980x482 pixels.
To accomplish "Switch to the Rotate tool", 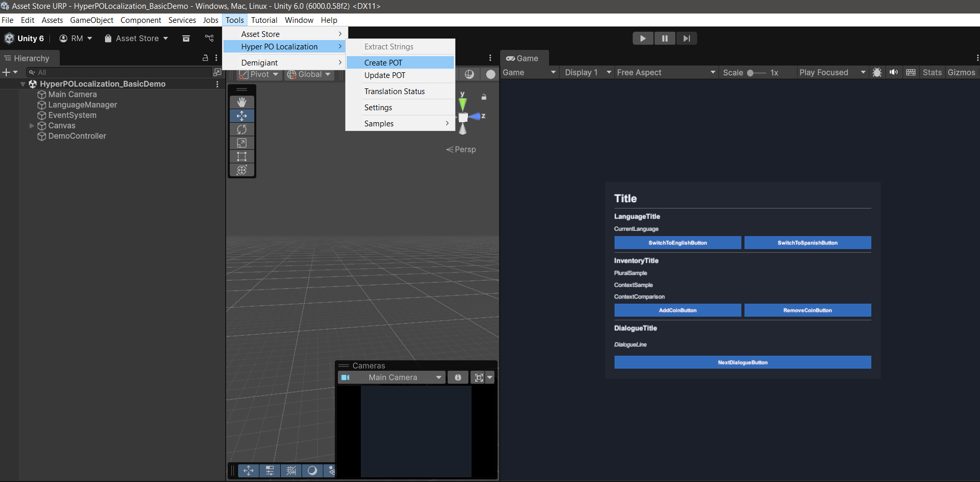I will 242,129.
